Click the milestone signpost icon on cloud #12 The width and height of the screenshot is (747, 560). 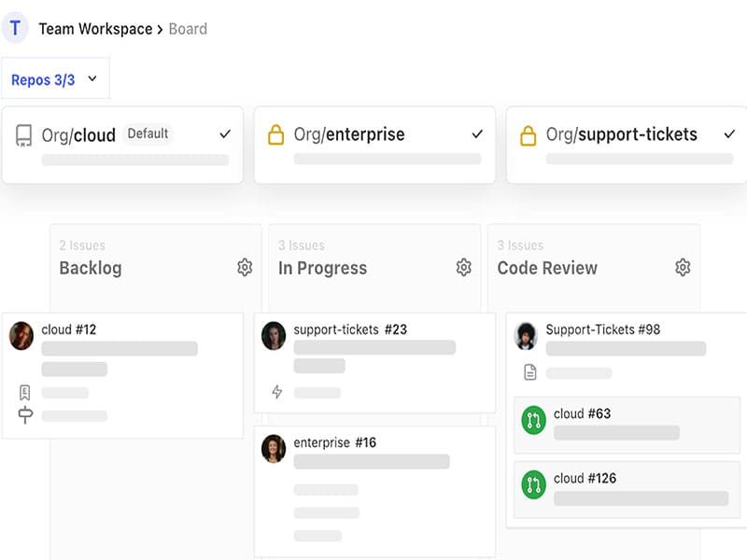(x=25, y=415)
